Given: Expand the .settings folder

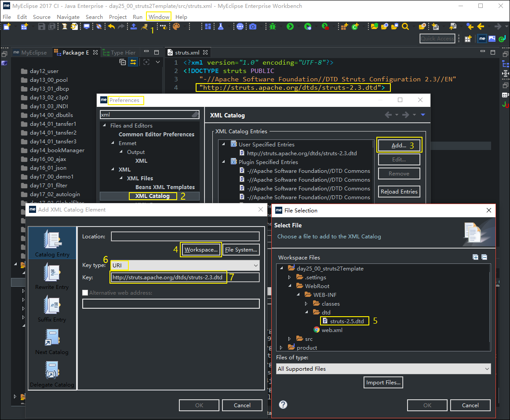Looking at the screenshot, I should [x=289, y=278].
